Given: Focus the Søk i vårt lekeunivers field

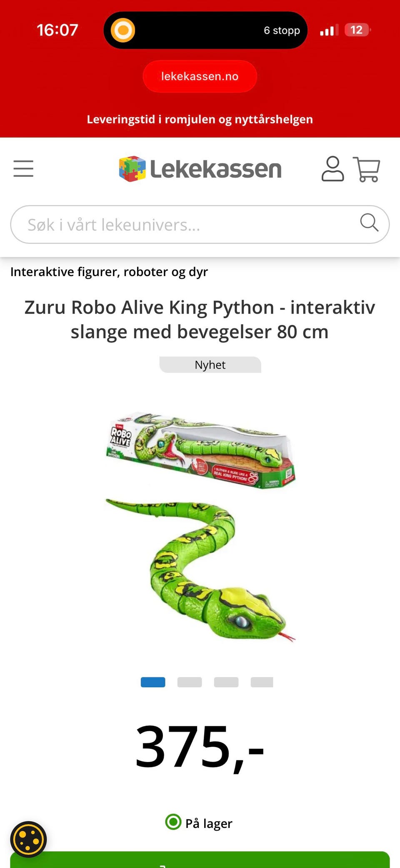Looking at the screenshot, I should (x=200, y=224).
